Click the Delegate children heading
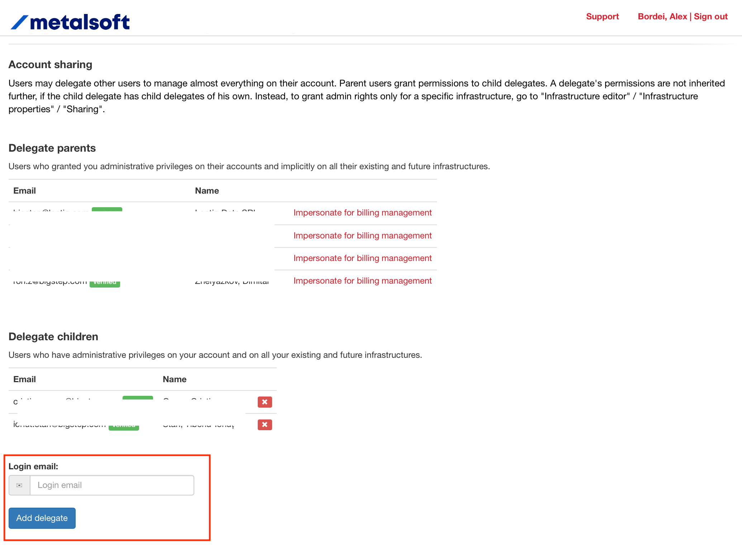Viewport: 742px width, 560px height. [53, 337]
